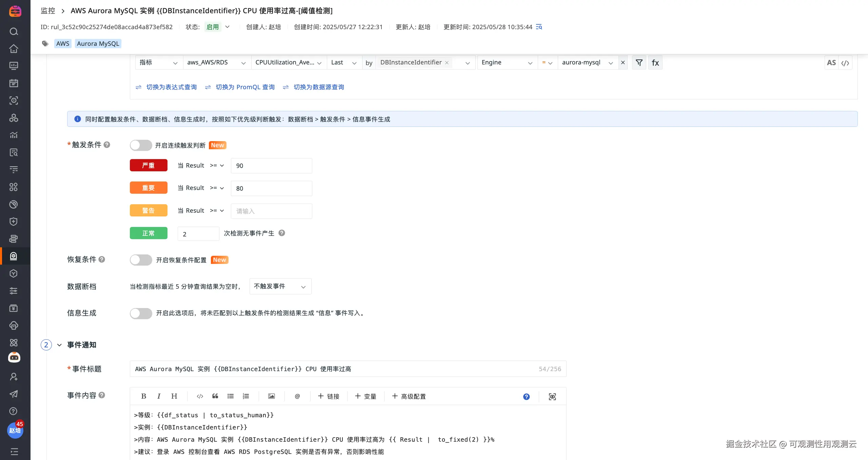
Task: Remove the DBInstanceIdentifier group tag
Action: (447, 63)
